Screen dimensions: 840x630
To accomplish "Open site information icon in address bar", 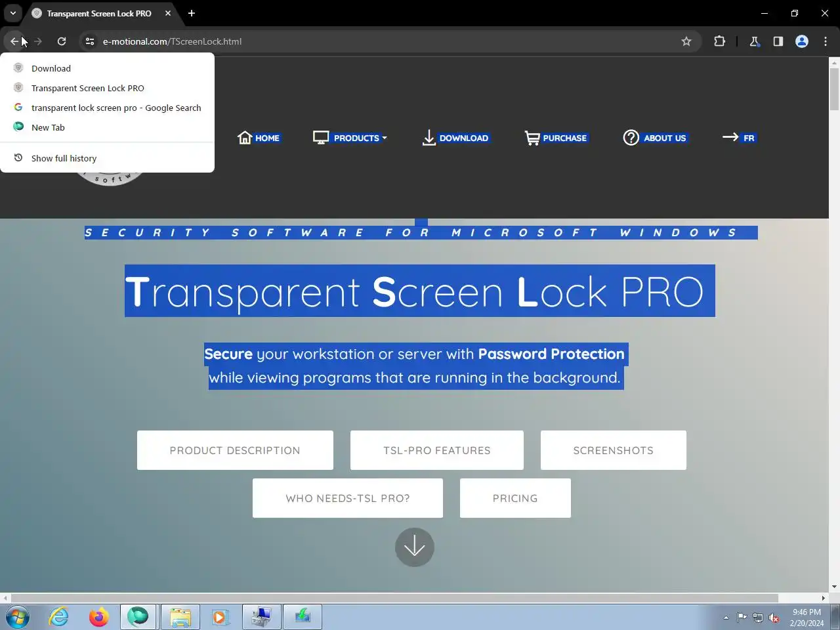I will coord(90,41).
